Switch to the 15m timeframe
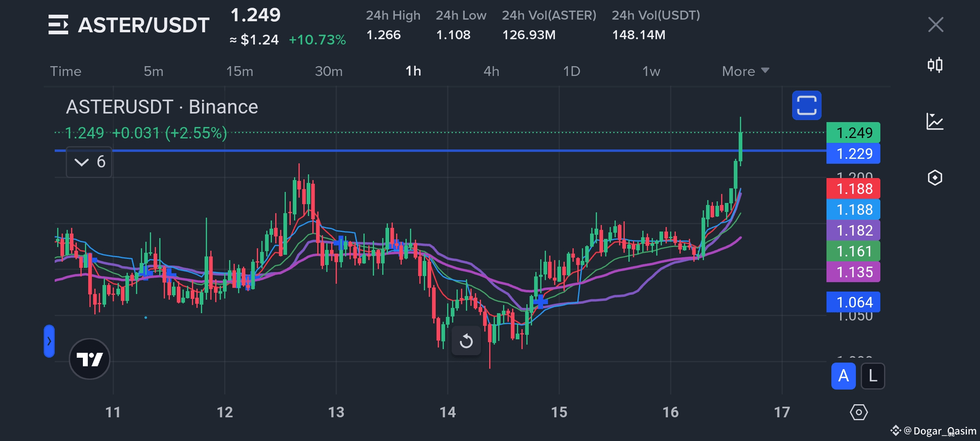The width and height of the screenshot is (980, 441). pos(240,71)
